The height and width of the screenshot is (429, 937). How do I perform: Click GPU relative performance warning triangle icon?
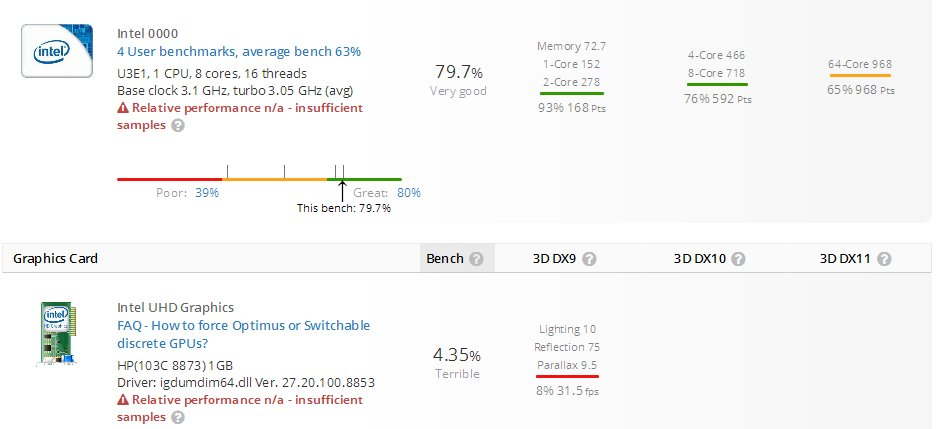coord(123,399)
